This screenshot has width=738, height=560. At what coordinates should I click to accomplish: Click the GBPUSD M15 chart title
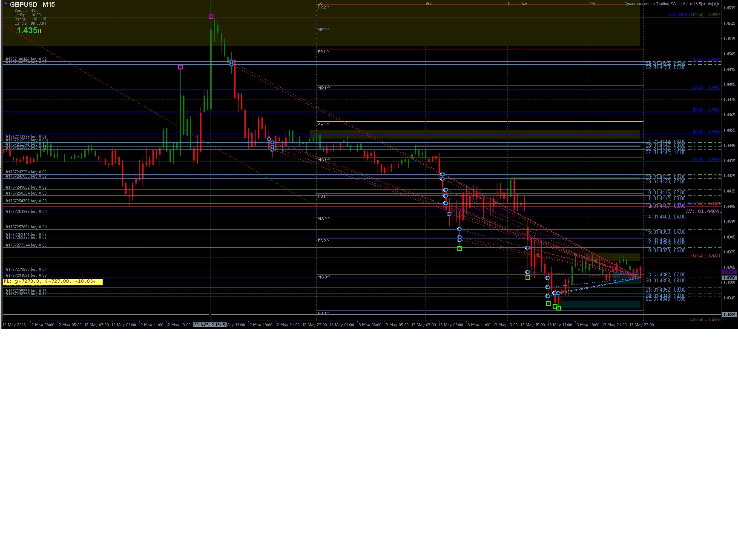32,5
